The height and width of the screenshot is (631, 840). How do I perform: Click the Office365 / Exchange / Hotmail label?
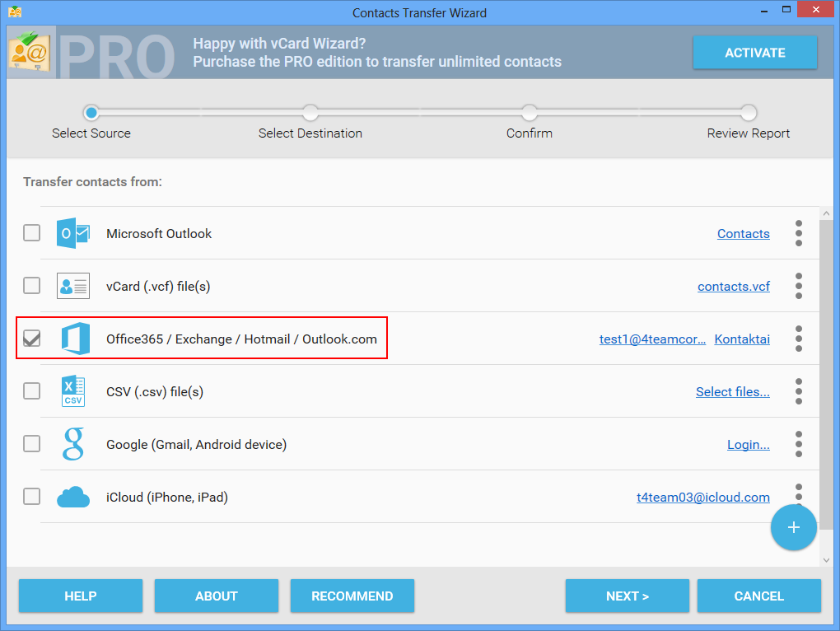[241, 339]
